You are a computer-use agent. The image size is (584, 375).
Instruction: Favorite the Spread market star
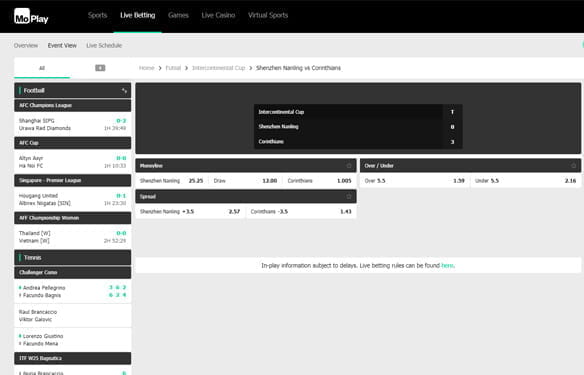point(349,196)
